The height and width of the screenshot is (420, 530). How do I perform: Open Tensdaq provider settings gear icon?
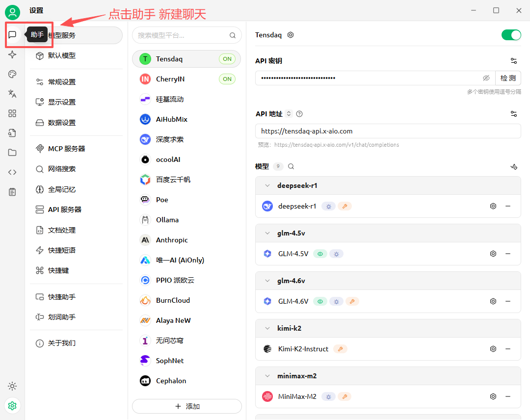click(x=291, y=35)
